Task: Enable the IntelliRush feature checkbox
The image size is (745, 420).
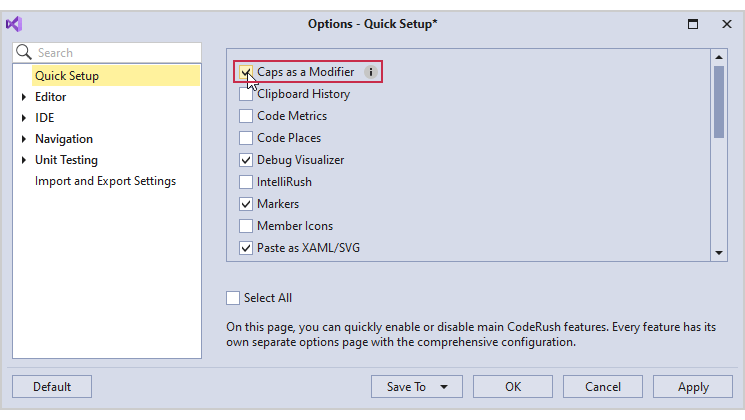Action: (x=246, y=182)
